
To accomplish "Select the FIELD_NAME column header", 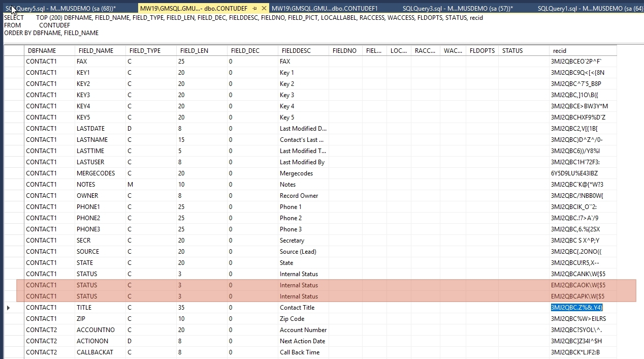I will click(x=95, y=50).
